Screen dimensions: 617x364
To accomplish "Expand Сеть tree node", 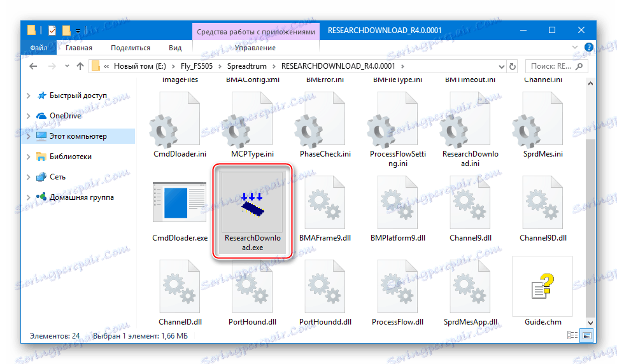I will (28, 178).
